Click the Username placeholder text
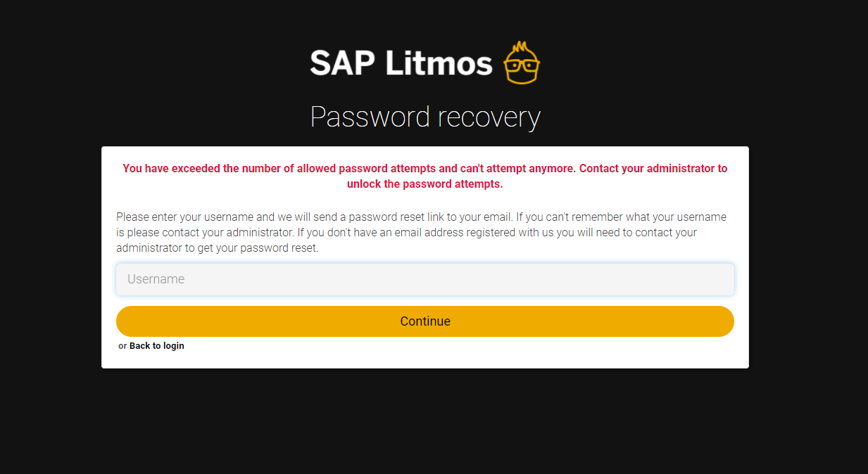Viewport: 868px width, 474px height. 156,279
